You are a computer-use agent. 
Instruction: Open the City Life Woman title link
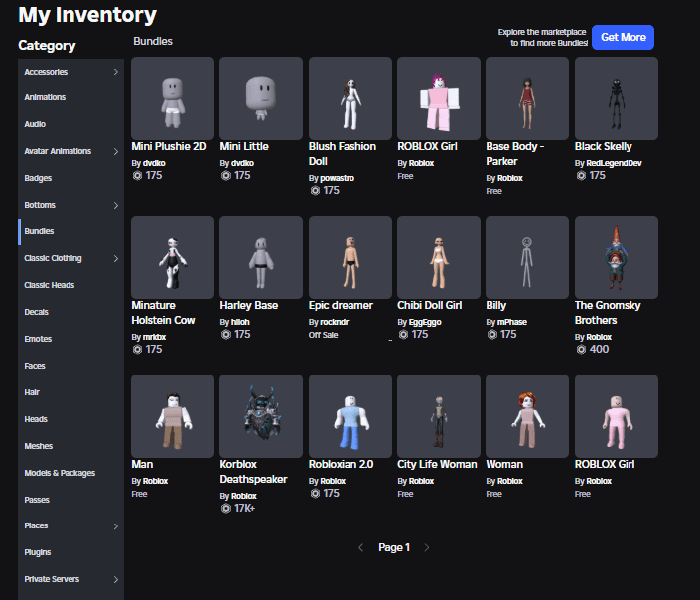click(437, 464)
